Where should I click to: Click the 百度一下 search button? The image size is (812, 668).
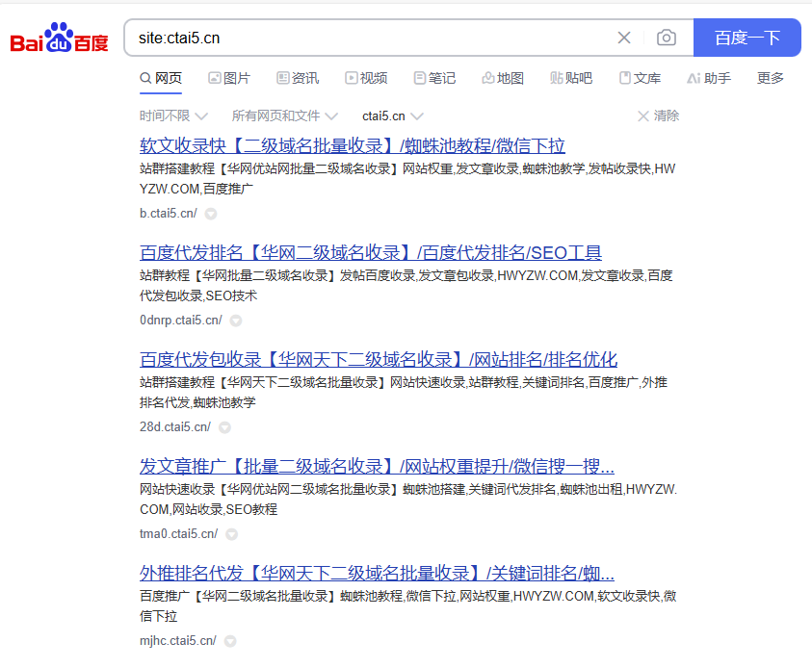[x=747, y=38]
